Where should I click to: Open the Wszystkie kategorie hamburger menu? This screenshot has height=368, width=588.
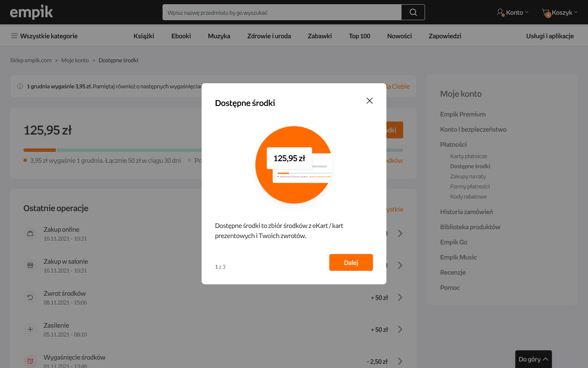coord(14,36)
